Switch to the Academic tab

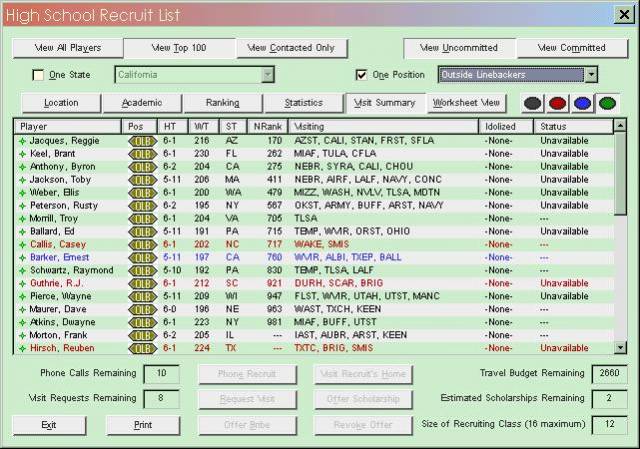tap(142, 103)
